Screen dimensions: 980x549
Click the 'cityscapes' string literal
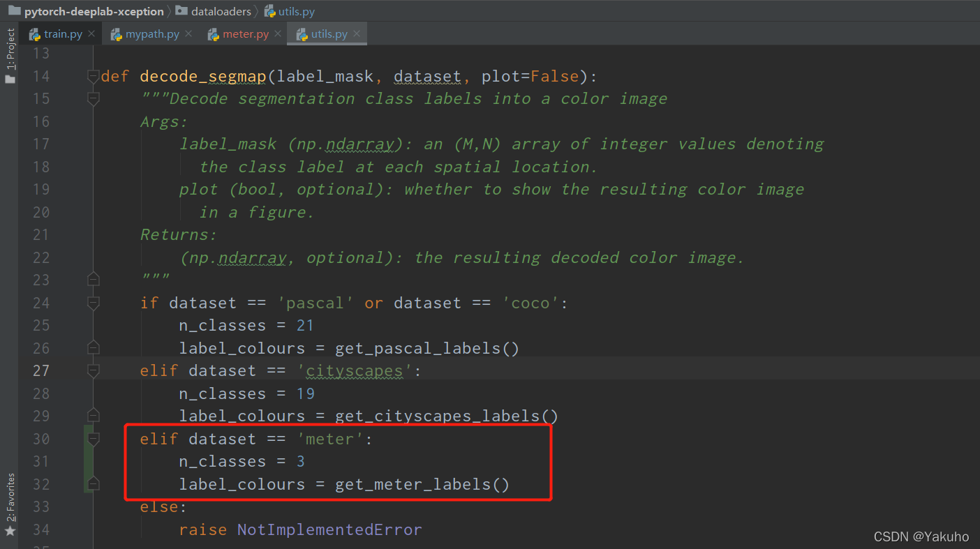[x=353, y=371]
